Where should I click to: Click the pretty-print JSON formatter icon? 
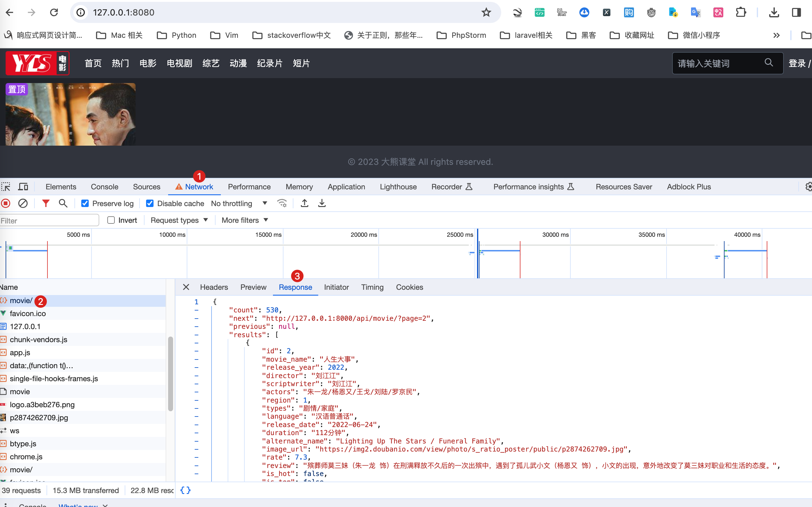(185, 489)
